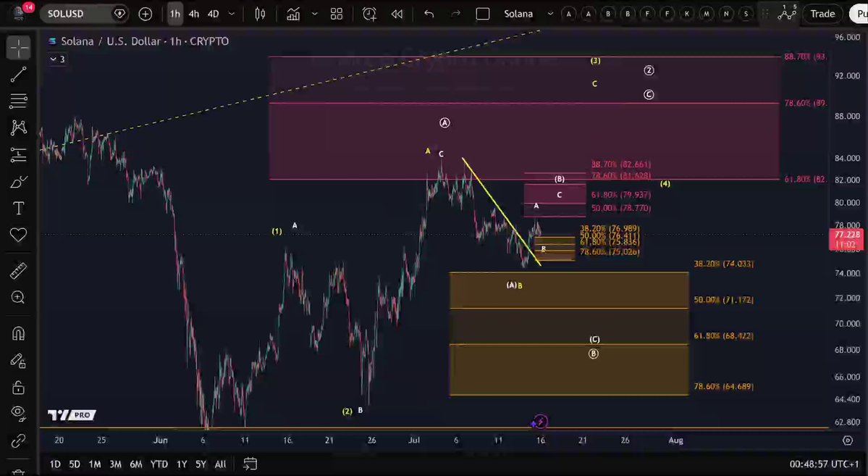
Task: Add a symbol to compare with plus button
Action: [x=145, y=14]
